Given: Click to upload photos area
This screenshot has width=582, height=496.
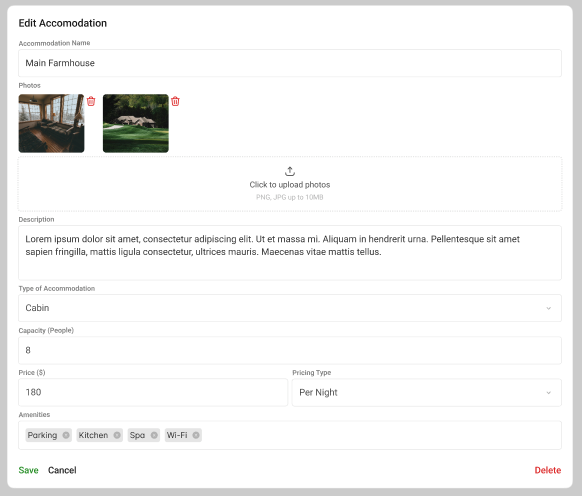Looking at the screenshot, I should (x=290, y=184).
